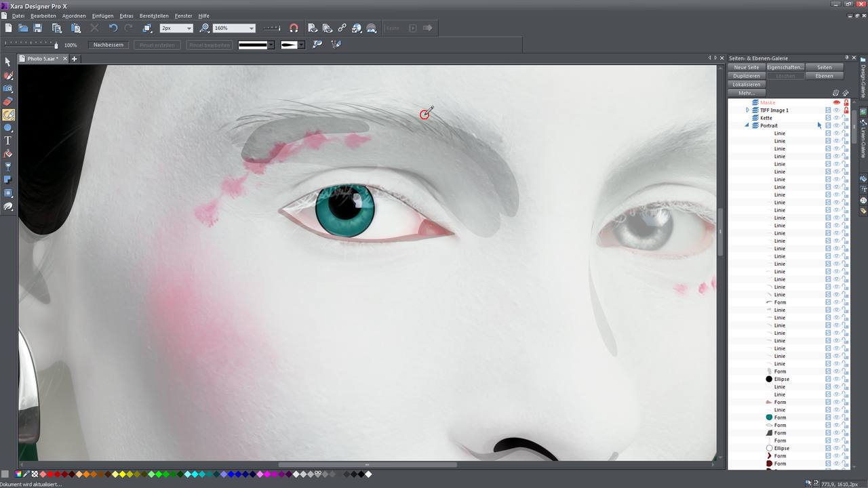Toggle visibility eye of Kette layer
Viewport: 868px width, 488px height.
[x=837, y=118]
